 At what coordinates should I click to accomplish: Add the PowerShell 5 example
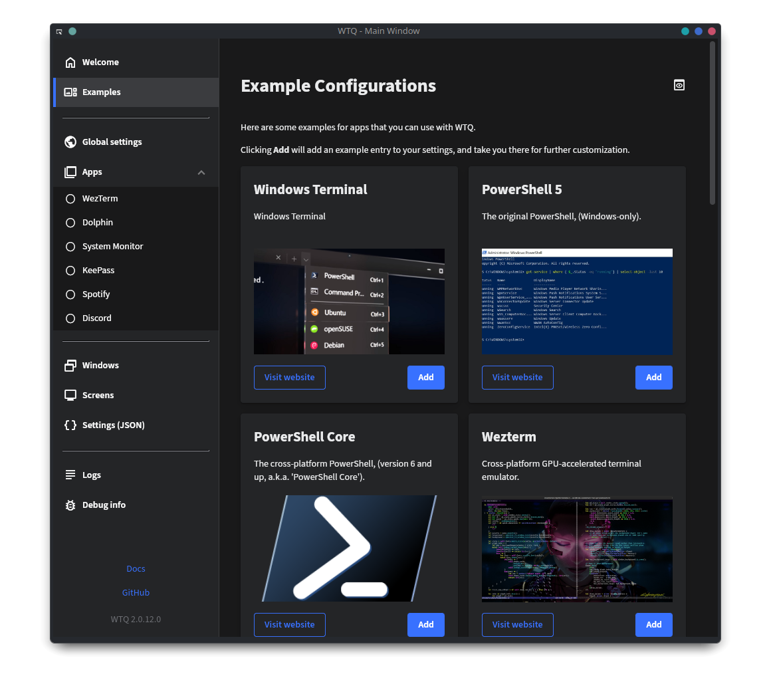pos(653,378)
